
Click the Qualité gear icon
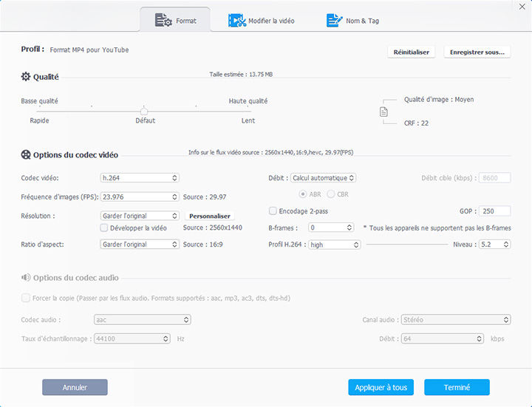click(26, 77)
